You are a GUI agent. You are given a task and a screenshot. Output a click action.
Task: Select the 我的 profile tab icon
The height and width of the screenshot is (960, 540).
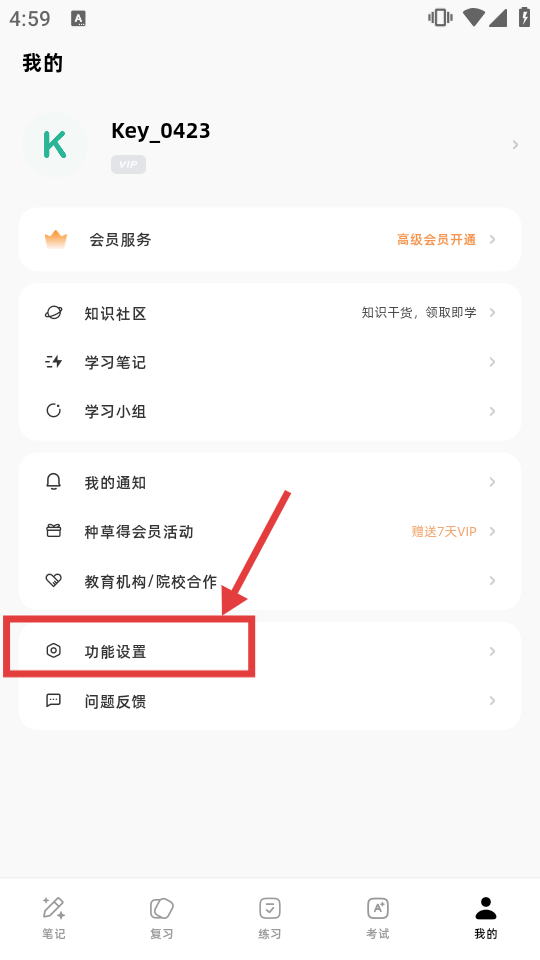486,908
